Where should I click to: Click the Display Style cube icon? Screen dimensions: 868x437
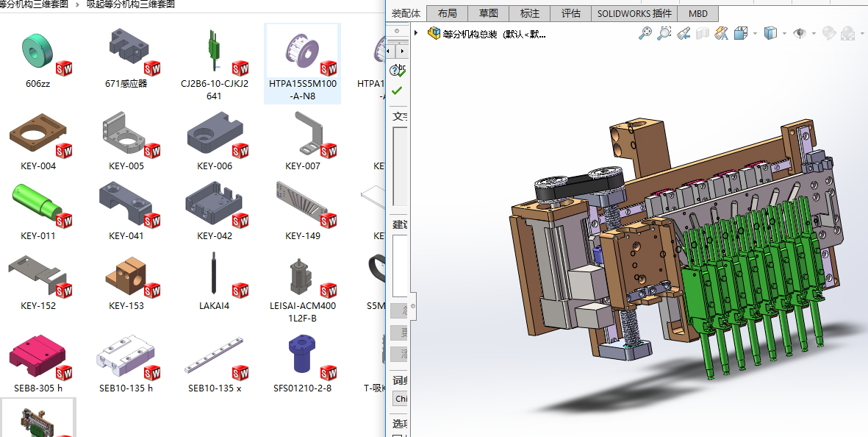[x=770, y=33]
